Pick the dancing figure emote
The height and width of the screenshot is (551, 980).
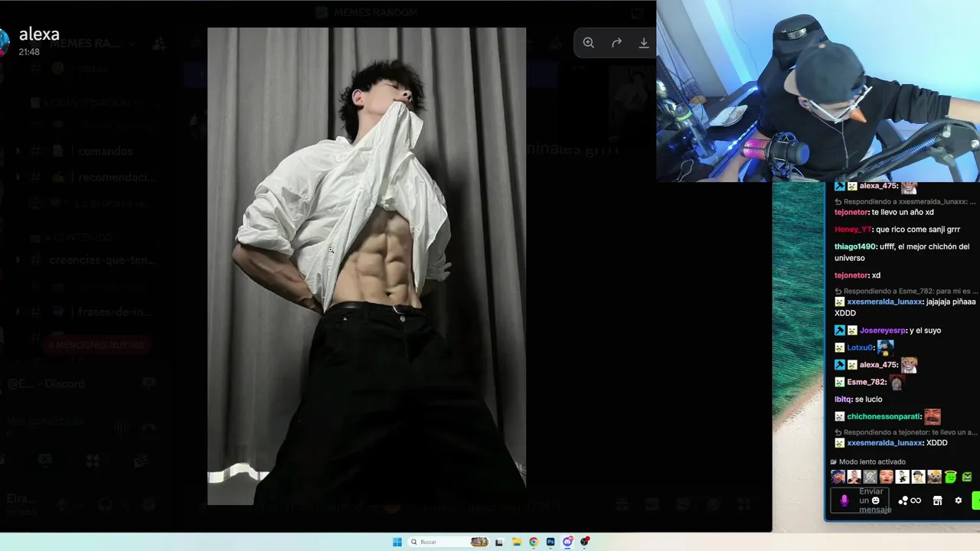(x=903, y=477)
